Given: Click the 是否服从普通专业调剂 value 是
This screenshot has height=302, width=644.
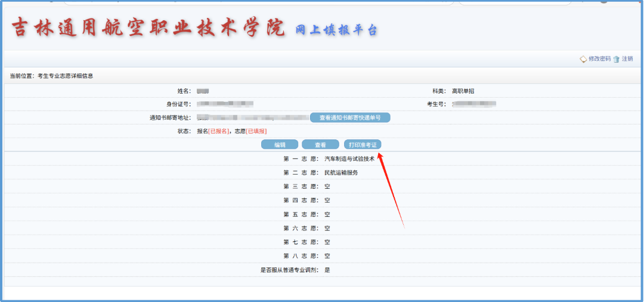Looking at the screenshot, I should pos(327,270).
